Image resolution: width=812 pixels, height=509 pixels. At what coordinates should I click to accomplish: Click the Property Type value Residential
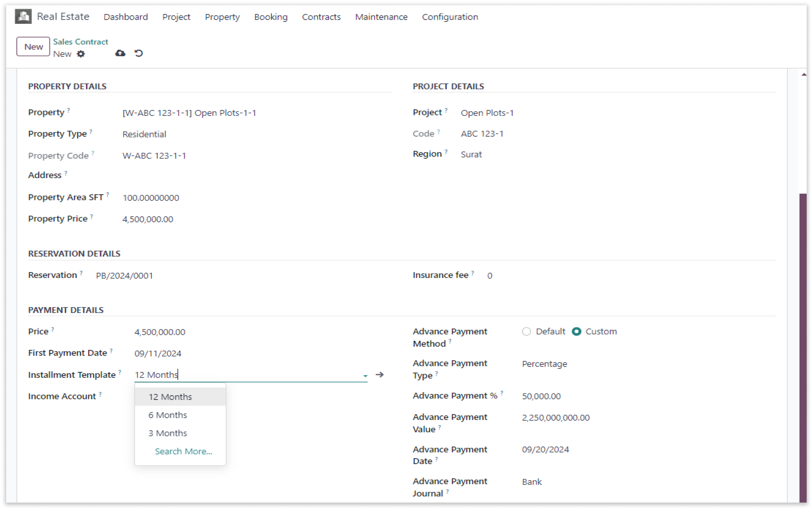pos(144,134)
